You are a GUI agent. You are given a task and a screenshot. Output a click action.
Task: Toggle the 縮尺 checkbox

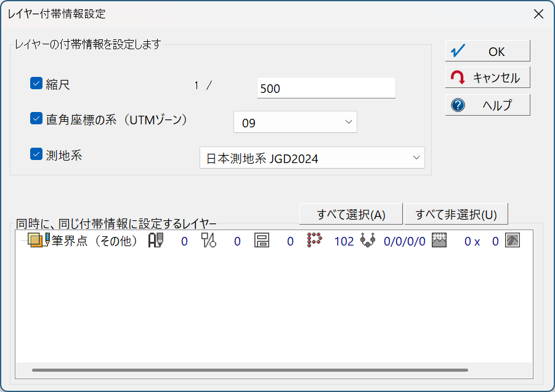(36, 84)
